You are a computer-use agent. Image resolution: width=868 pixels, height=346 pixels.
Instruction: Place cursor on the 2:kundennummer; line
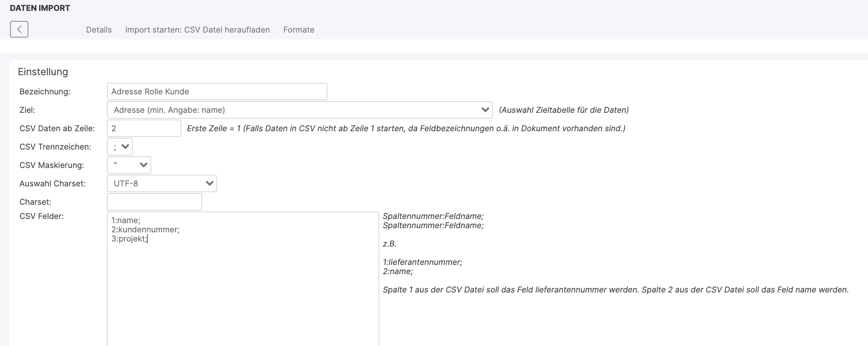[x=145, y=229]
